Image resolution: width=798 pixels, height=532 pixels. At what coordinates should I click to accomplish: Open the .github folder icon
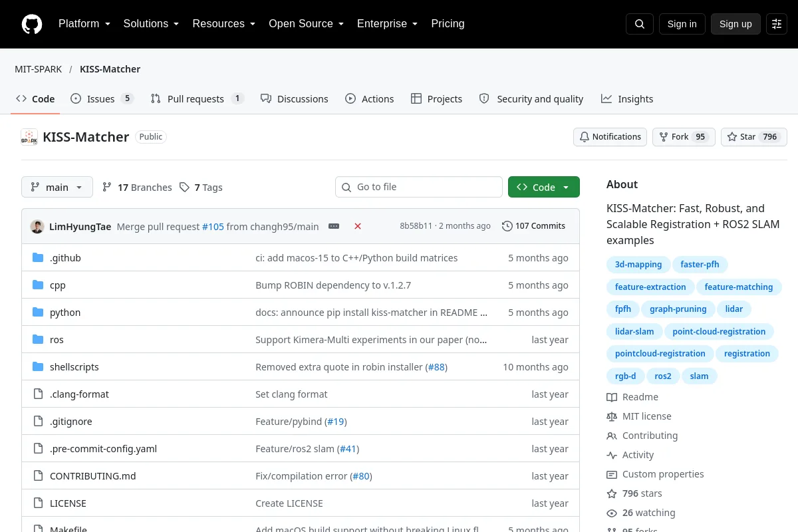click(x=38, y=257)
